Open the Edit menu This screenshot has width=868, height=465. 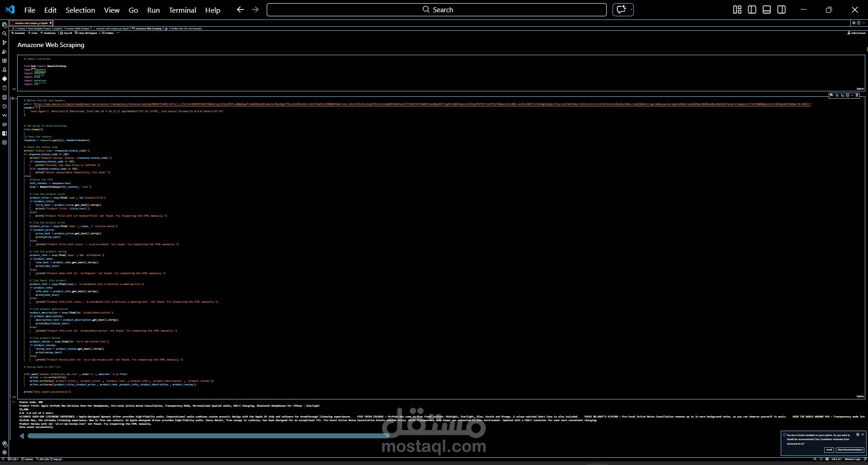[x=50, y=10]
